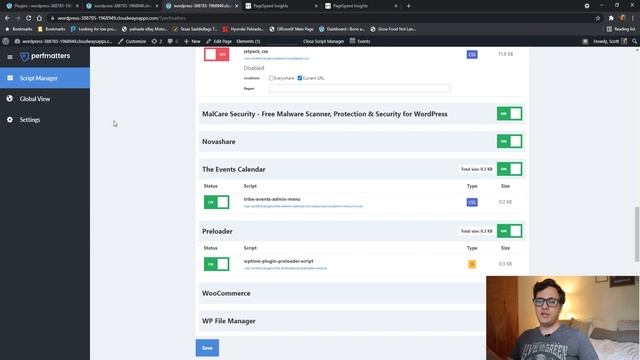The width and height of the screenshot is (640, 360).
Task: Open a new browser tab
Action: 408,6
